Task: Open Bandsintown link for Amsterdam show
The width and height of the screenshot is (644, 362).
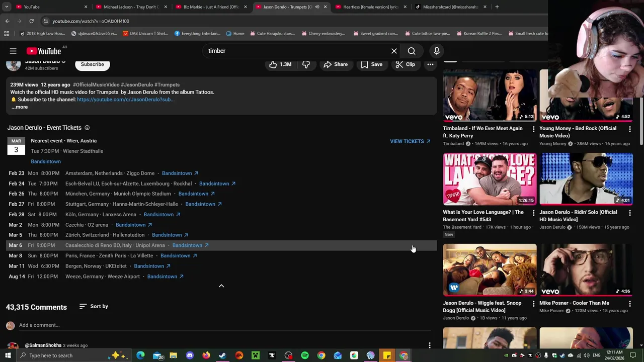Action: pos(180,173)
